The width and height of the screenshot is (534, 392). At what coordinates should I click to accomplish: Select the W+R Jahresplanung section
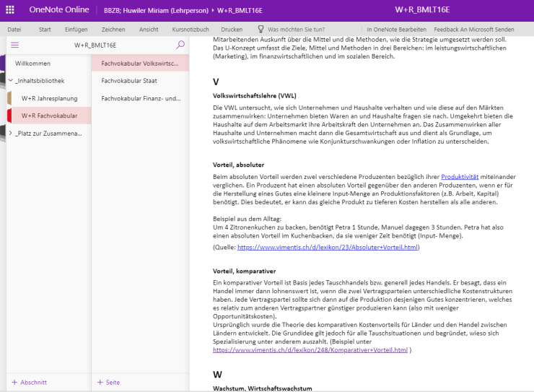(48, 98)
